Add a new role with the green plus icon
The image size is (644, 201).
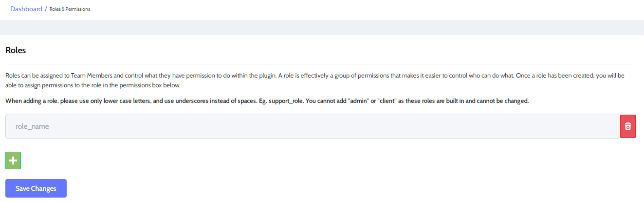click(x=13, y=161)
